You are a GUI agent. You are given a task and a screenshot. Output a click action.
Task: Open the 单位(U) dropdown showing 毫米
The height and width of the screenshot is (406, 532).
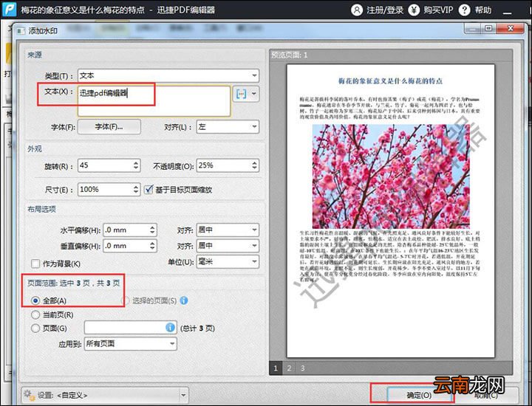[228, 261]
